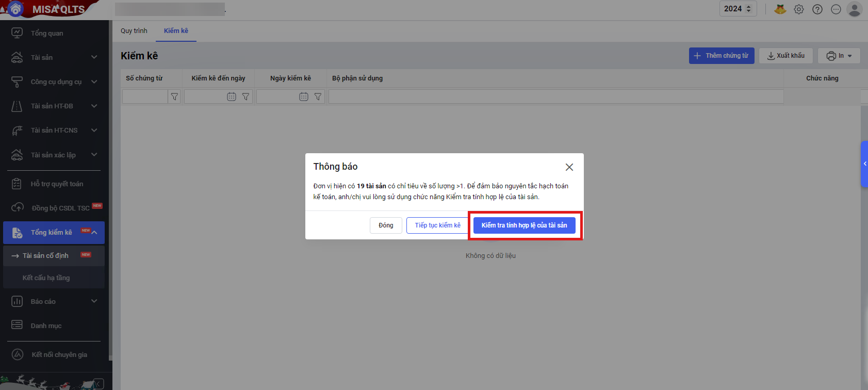Open the In print dropdown
868x390 pixels.
click(839, 56)
